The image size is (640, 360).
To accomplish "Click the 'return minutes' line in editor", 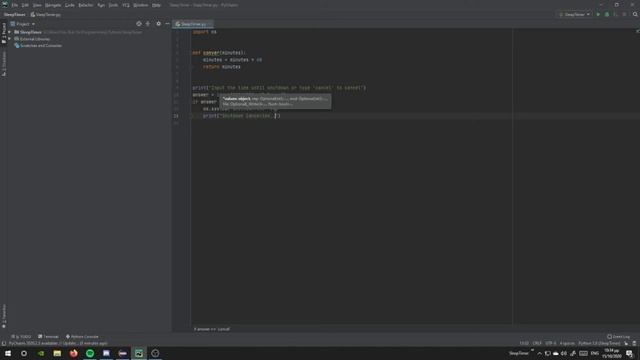I will (222, 67).
